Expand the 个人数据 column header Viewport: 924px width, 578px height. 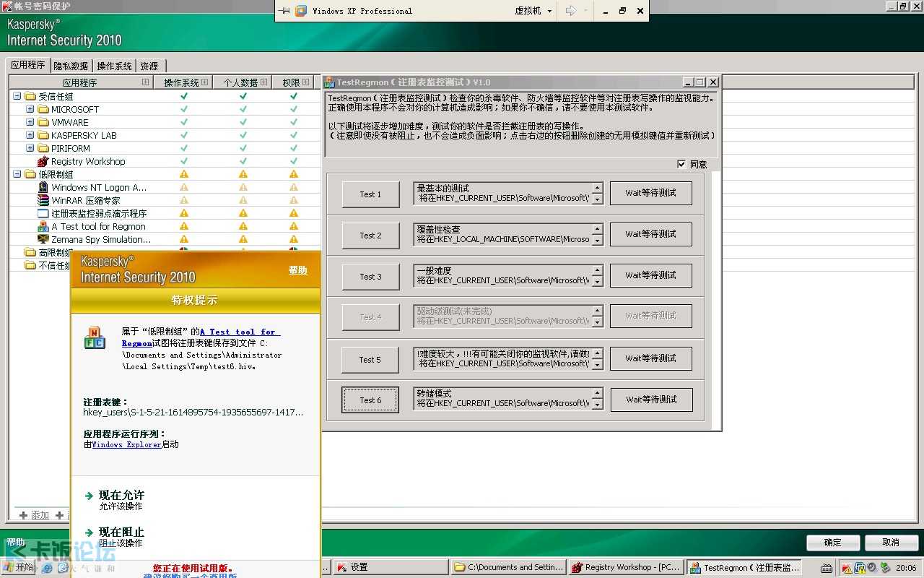point(264,82)
